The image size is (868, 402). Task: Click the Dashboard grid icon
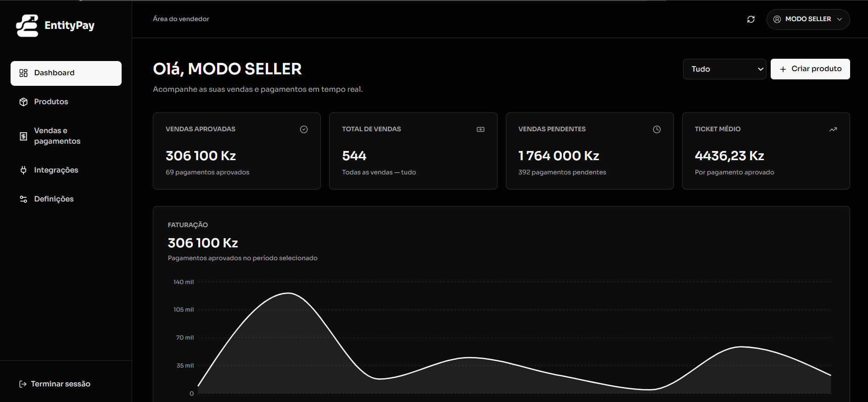click(x=23, y=73)
